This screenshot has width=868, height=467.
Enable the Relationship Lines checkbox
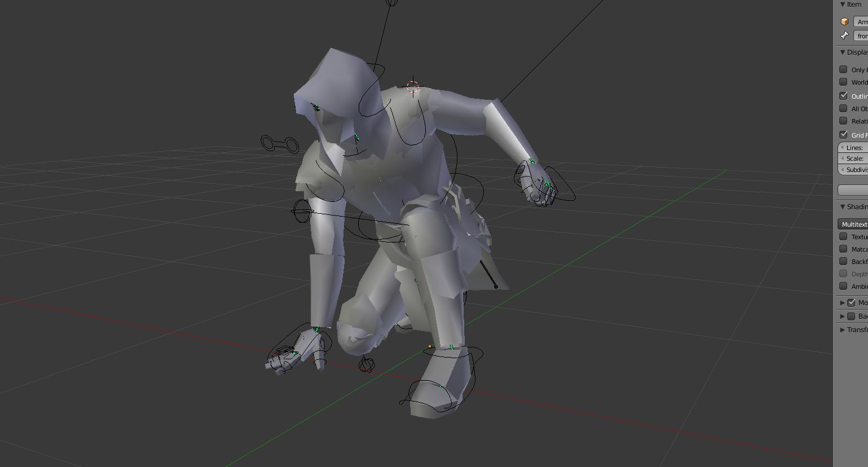843,121
